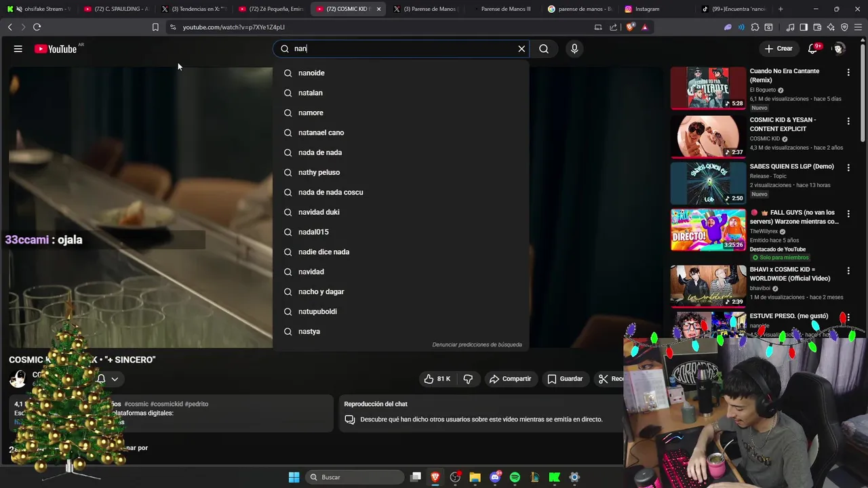The height and width of the screenshot is (488, 868).
Task: Open 'COSMIC KID & YESAN' video thumbnail
Action: click(708, 137)
